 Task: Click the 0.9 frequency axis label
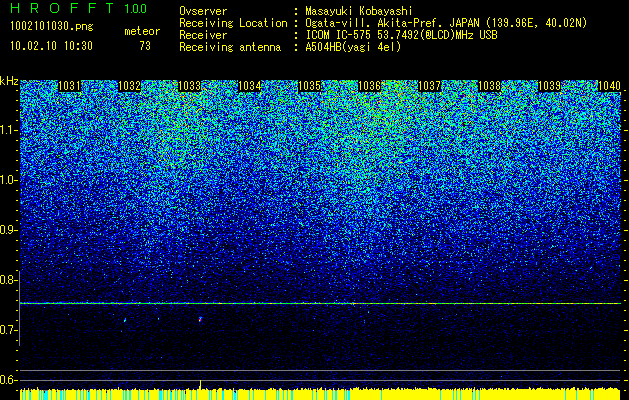pos(8,230)
